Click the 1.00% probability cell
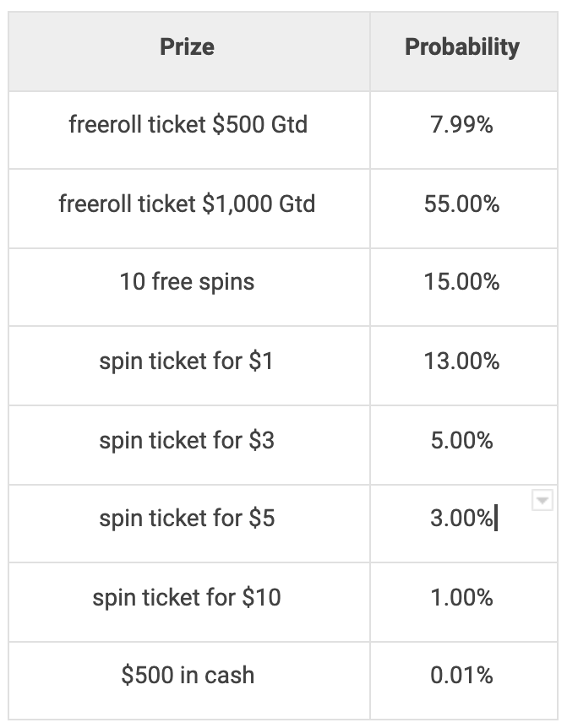Screen dimensions: 567x728 (x=461, y=598)
